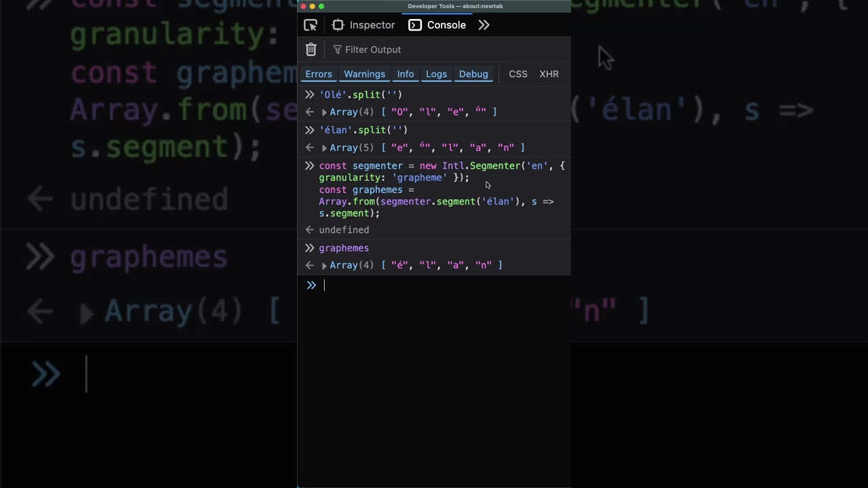The height and width of the screenshot is (488, 868).
Task: Show more tools via double chevron
Action: coord(484,25)
